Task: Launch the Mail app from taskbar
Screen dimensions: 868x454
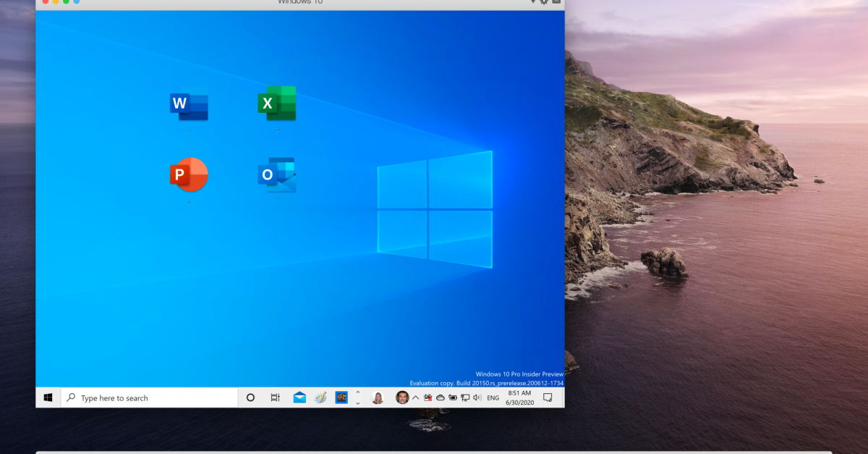Action: point(299,398)
